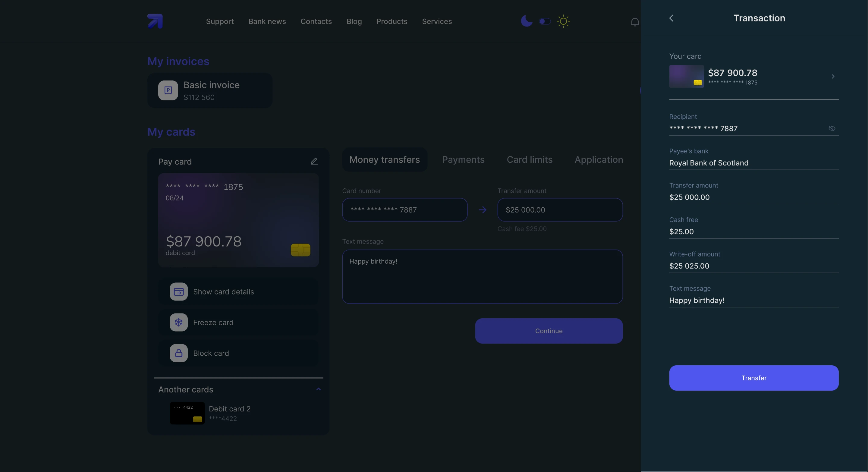Click the Show card details icon

tap(179, 292)
